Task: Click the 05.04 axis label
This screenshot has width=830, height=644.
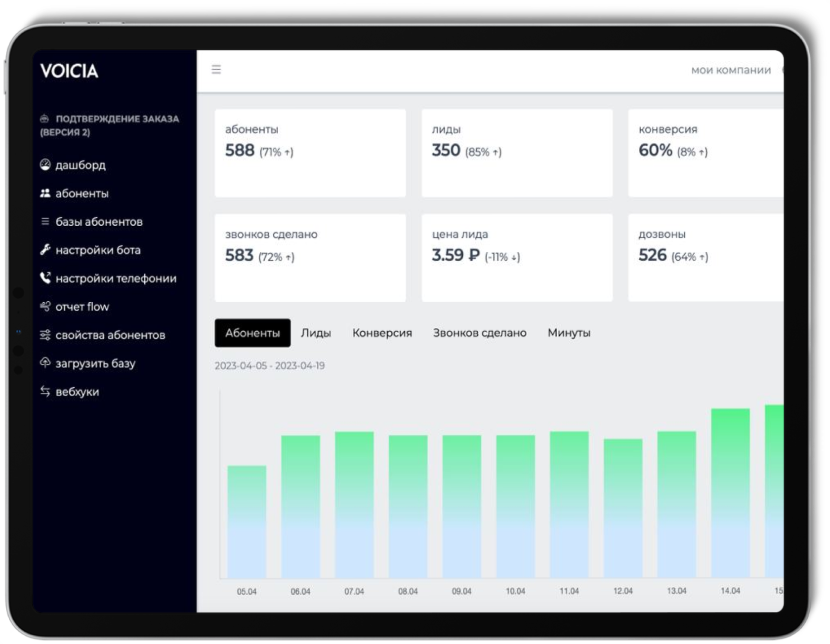Action: pyautogui.click(x=247, y=592)
